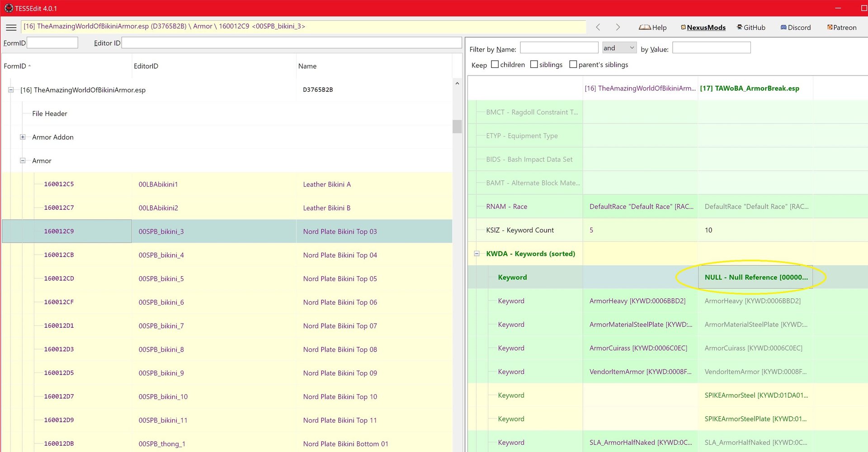Screen dimensions: 868x452
Task: Select the File Header tree item
Action: click(50, 113)
